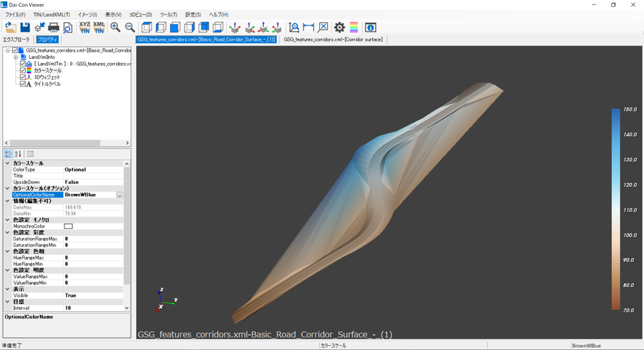Open the XYZ TIN import tool

pos(85,27)
